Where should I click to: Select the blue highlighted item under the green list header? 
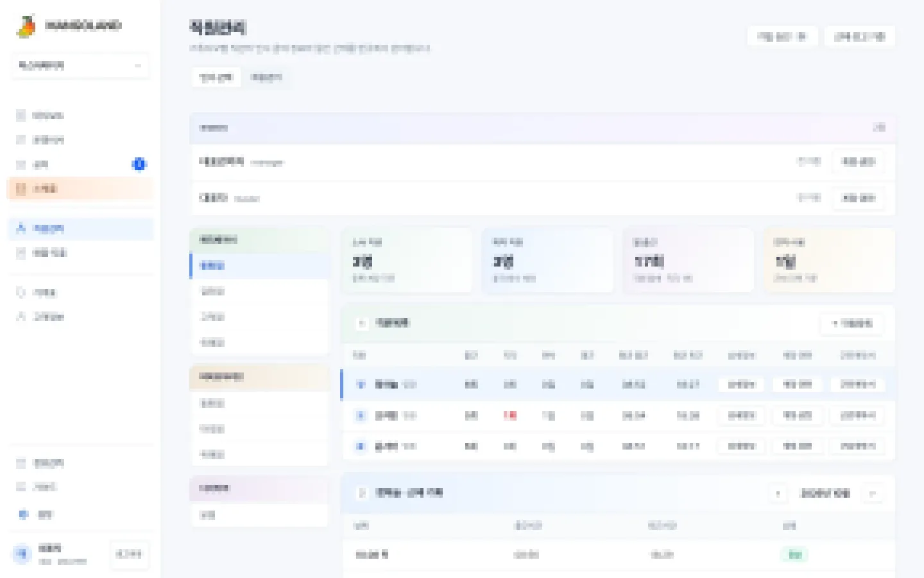[x=259, y=266]
